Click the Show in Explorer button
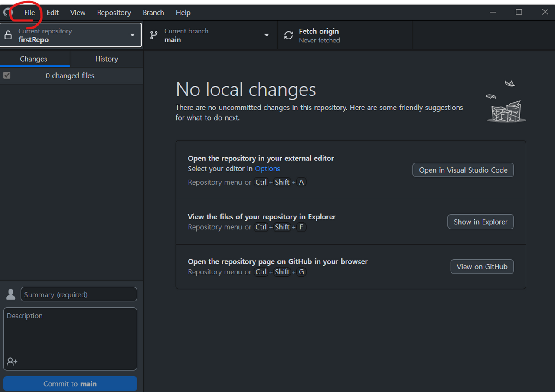The width and height of the screenshot is (555, 392). point(480,222)
